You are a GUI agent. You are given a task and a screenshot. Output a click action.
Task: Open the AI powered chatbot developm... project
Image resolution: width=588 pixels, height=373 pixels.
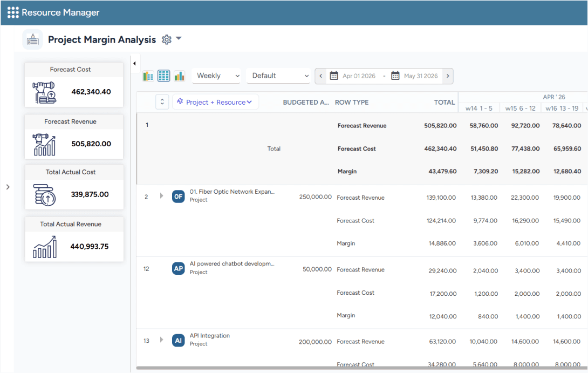click(x=232, y=263)
